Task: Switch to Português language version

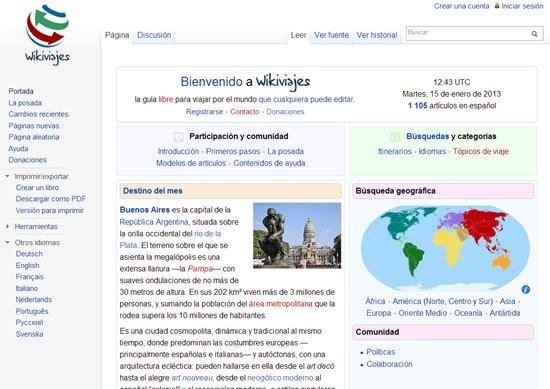Action: click(x=32, y=311)
